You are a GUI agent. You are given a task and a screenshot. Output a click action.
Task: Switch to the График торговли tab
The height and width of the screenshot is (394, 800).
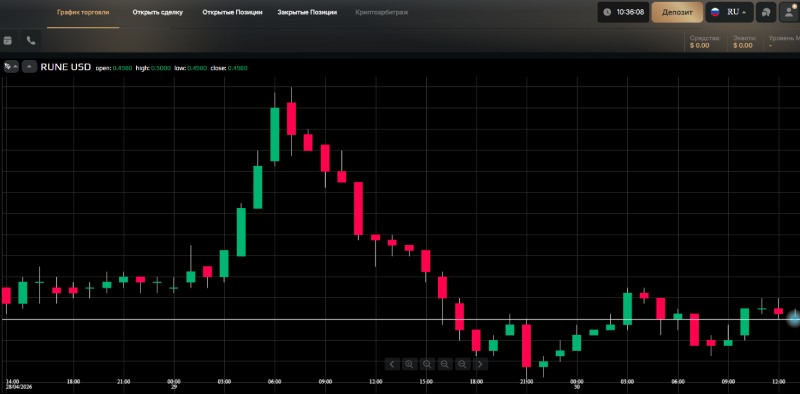pyautogui.click(x=83, y=12)
